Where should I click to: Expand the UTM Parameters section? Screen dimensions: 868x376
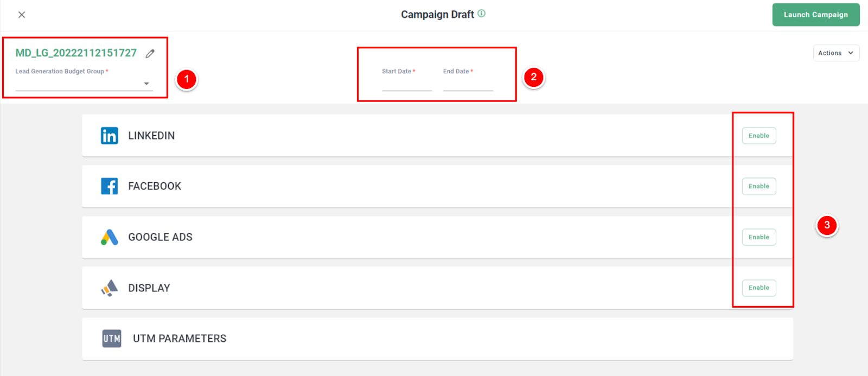pos(437,339)
